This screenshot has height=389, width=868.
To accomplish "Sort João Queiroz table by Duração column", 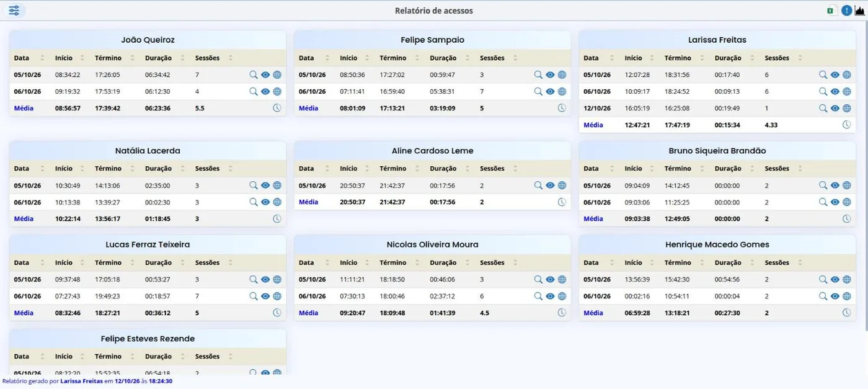I will click(x=164, y=58).
